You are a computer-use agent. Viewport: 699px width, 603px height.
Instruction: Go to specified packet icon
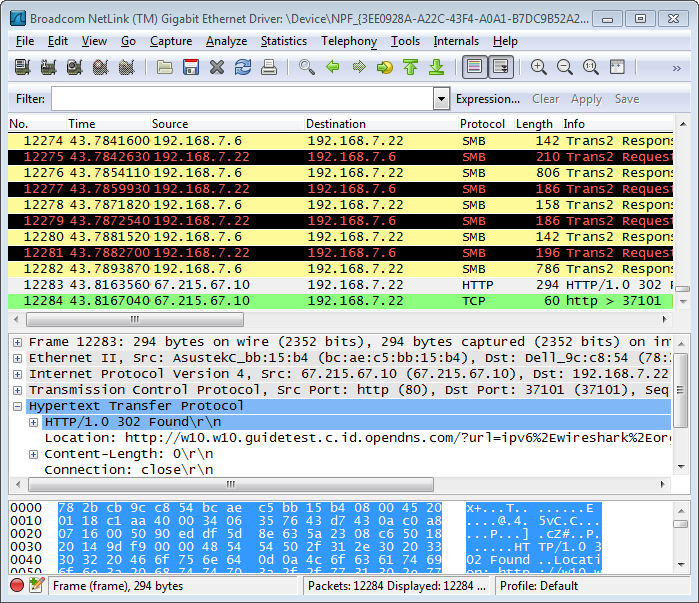385,67
